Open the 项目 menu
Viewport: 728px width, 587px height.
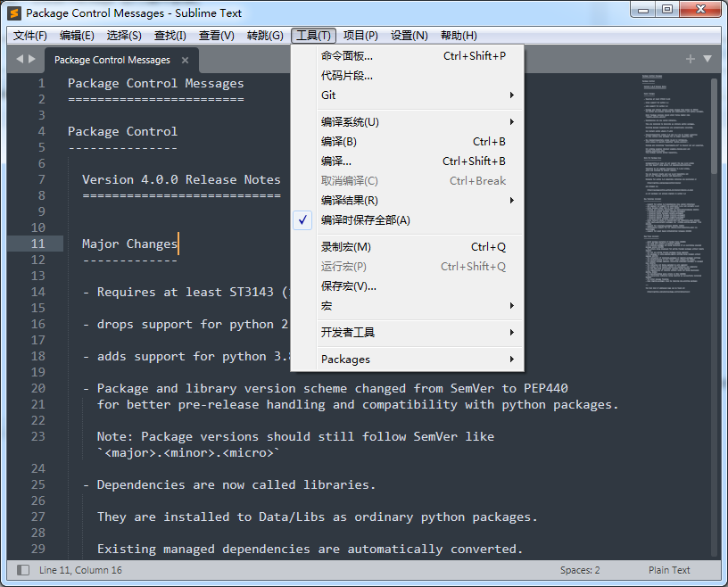click(357, 36)
